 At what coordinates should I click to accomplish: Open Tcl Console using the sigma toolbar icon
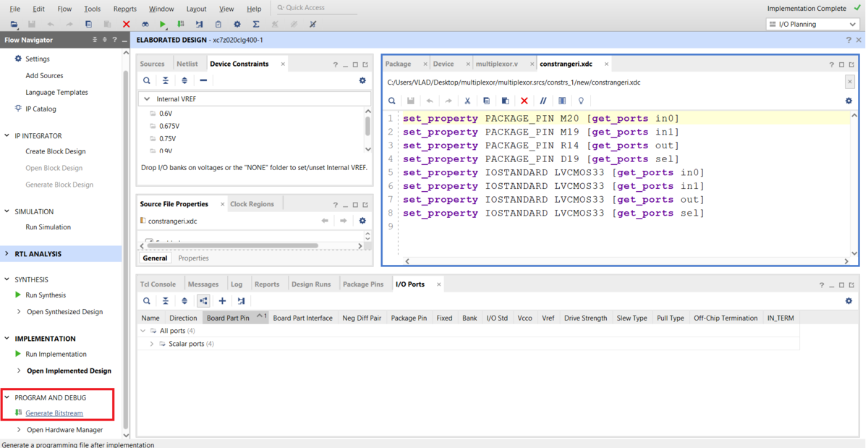click(255, 24)
